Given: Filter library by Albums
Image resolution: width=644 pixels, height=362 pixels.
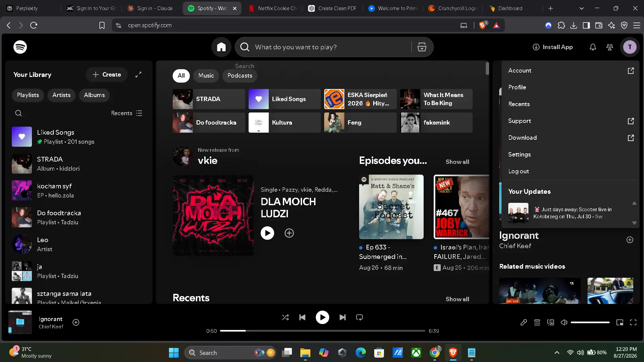Looking at the screenshot, I should 94,95.
